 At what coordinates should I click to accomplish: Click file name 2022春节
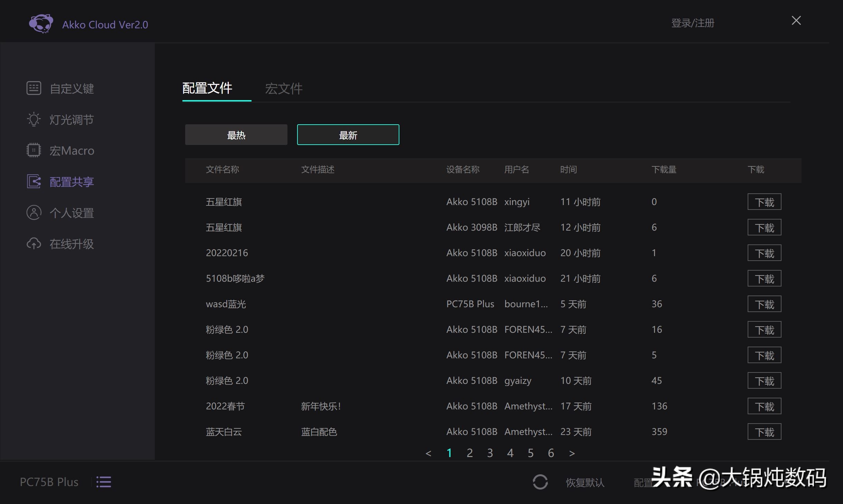225,406
